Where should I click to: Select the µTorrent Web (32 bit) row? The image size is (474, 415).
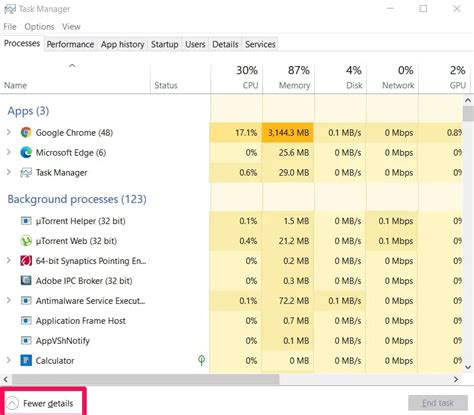(76, 241)
